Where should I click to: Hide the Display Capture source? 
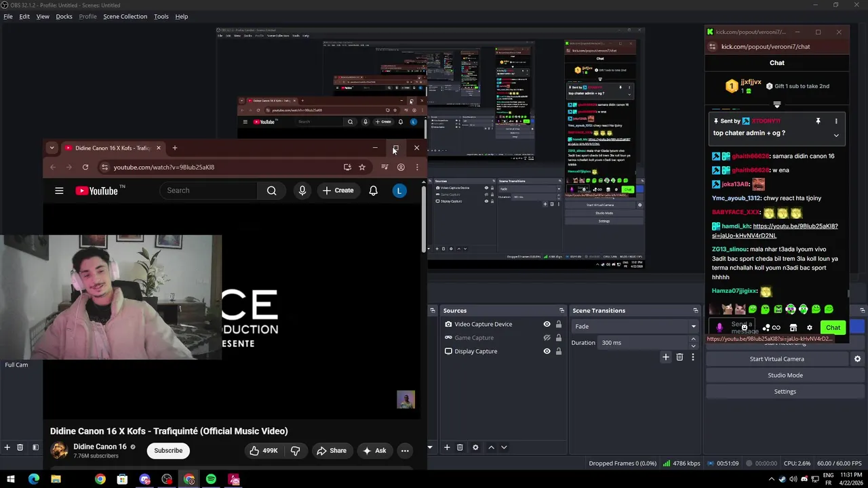pos(547,351)
